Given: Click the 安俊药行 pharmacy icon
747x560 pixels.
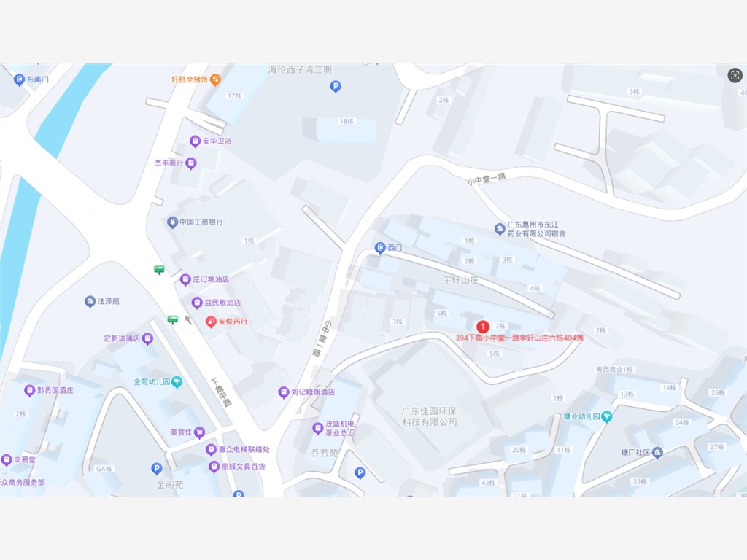Looking at the screenshot, I should (211, 322).
